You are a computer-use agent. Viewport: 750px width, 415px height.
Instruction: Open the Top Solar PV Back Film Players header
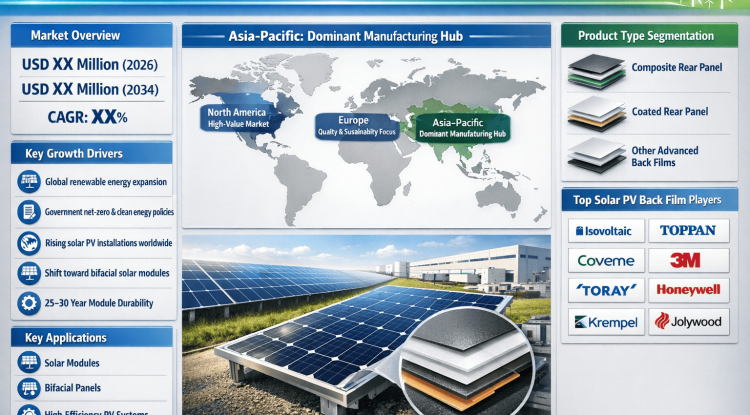click(649, 200)
